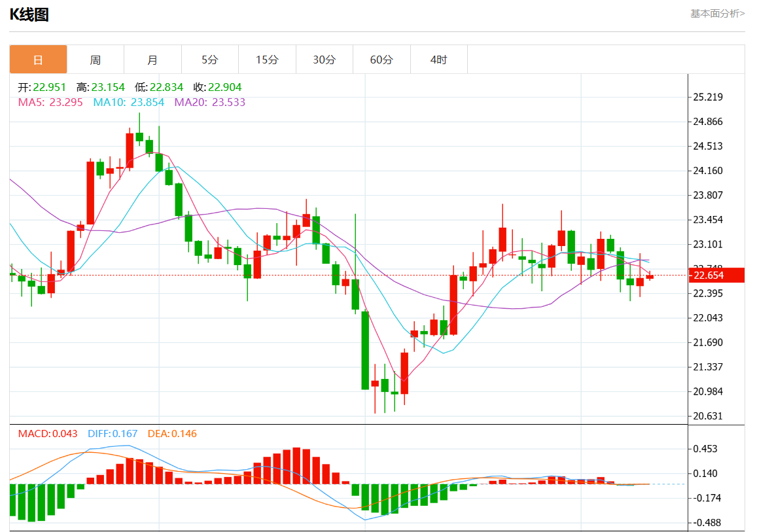This screenshot has width=774, height=532.
Task: Click the MACD:0.043 indicator label
Action: click(x=48, y=434)
